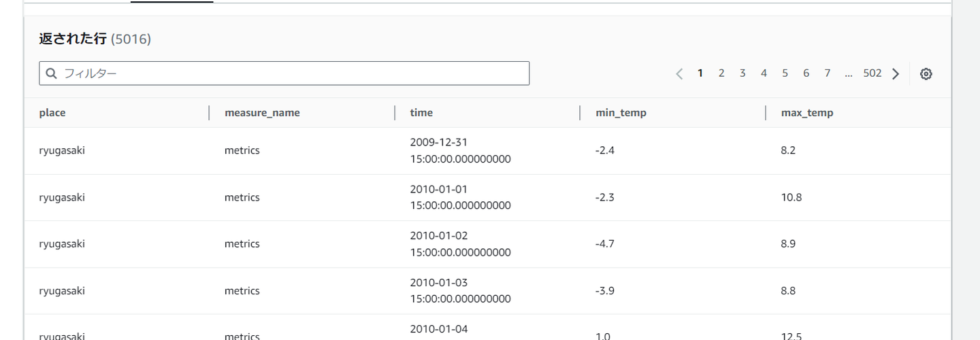Select page 6 in pagination
Viewport: 980px width, 340px height.
click(x=806, y=73)
